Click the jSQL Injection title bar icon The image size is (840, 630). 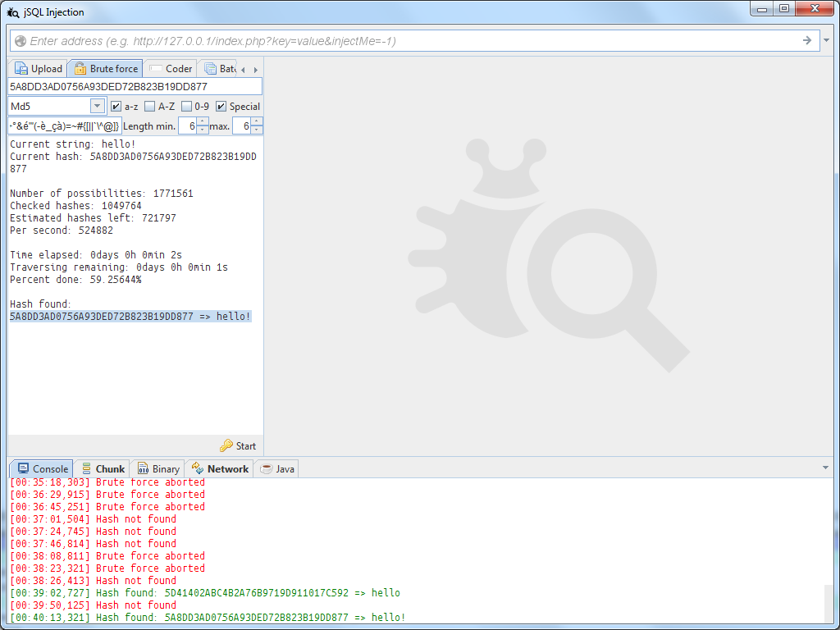coord(13,11)
